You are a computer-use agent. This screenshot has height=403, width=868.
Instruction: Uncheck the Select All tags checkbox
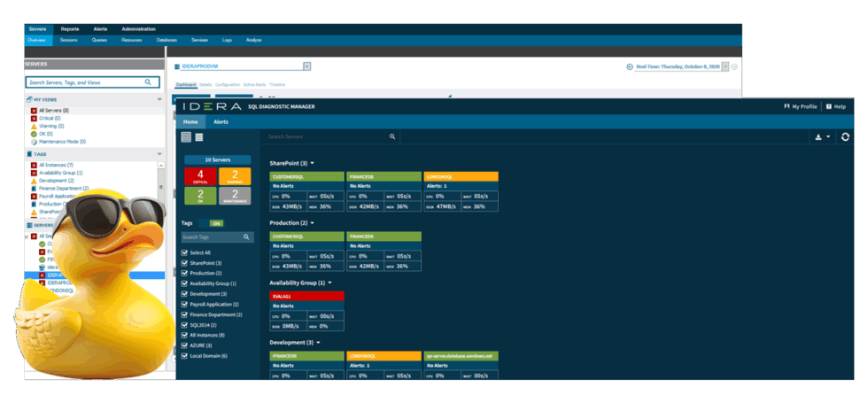pos(184,252)
